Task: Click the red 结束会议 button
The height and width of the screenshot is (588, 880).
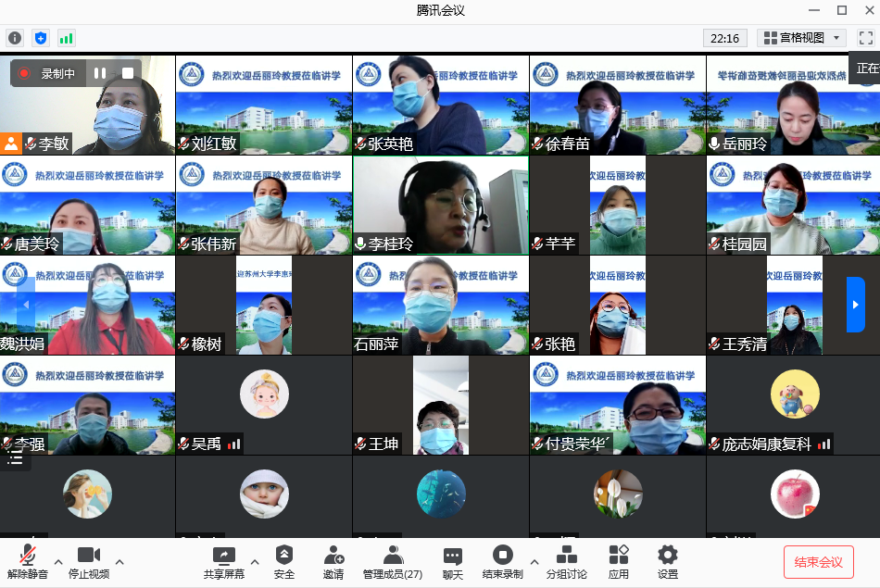Action: pyautogui.click(x=818, y=562)
